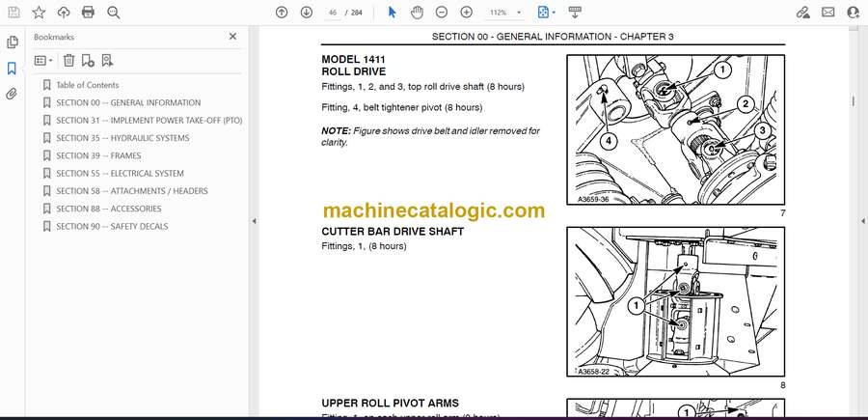
Task: Click cutter bar figure A3658-22
Action: pyautogui.click(x=675, y=302)
